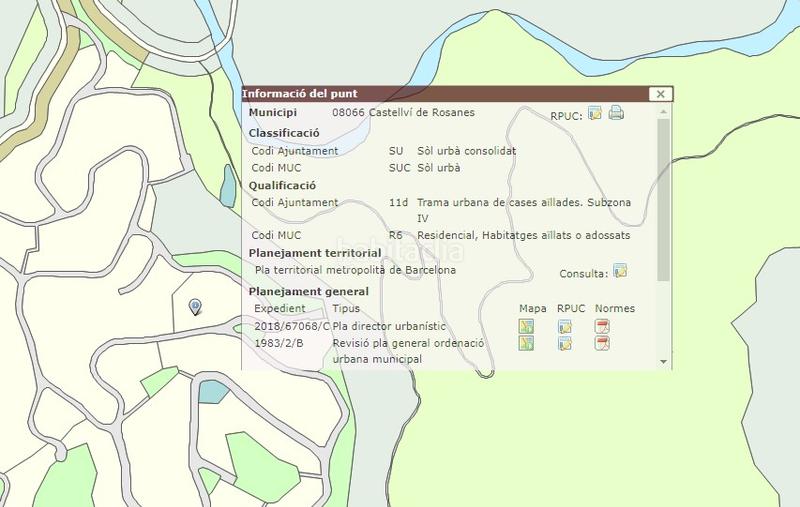The width and height of the screenshot is (800, 507).
Task: Click the printer icon in the info panel
Action: 616,112
